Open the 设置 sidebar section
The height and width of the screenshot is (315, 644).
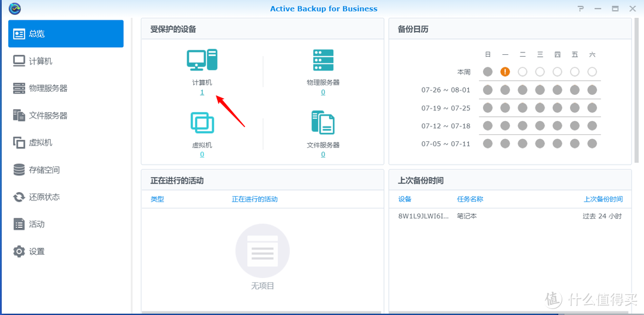click(x=66, y=251)
